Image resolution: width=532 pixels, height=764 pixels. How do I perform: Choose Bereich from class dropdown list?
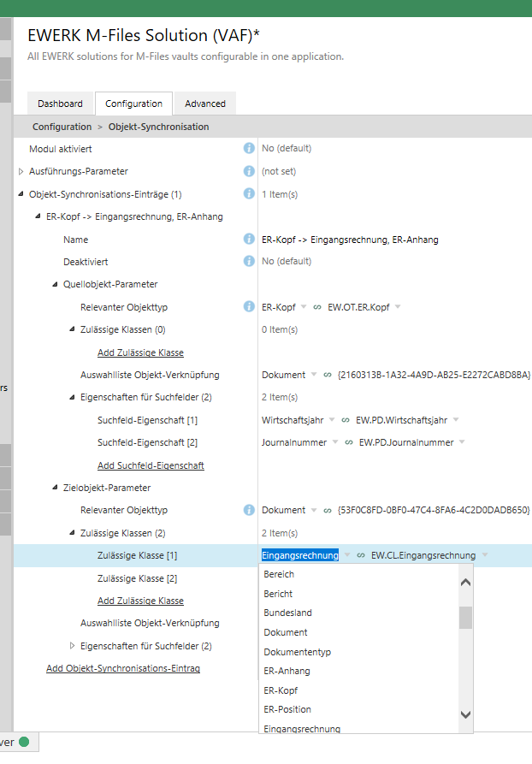pyautogui.click(x=358, y=574)
